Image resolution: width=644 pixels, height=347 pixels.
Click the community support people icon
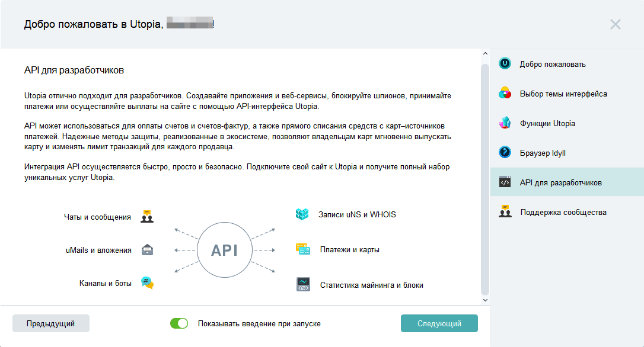pyautogui.click(x=505, y=211)
